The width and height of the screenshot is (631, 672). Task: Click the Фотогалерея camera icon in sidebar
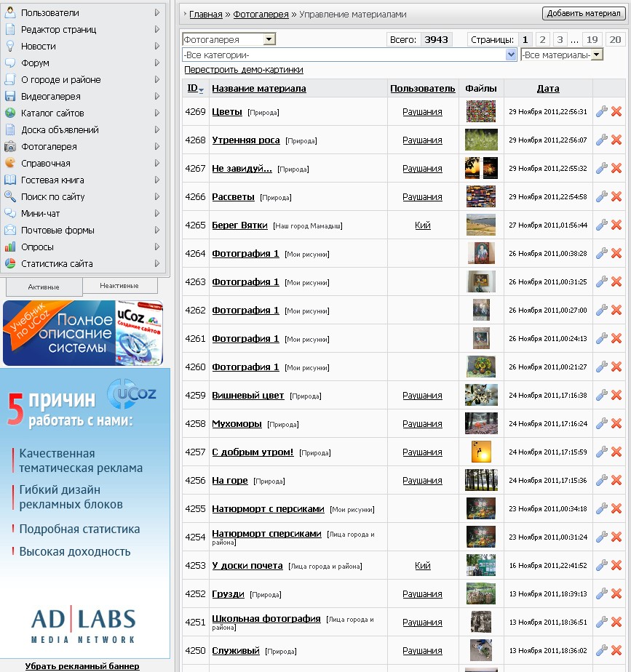[x=10, y=146]
